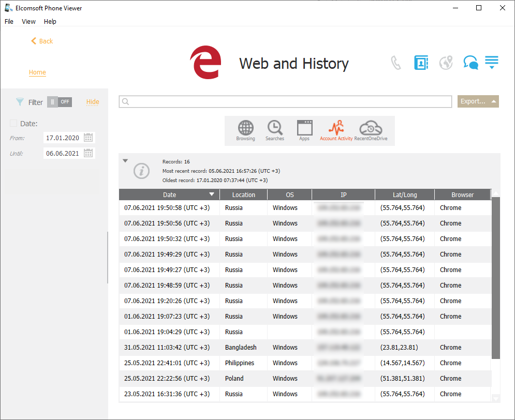Hide the filter panel
515x420 pixels.
coord(93,102)
